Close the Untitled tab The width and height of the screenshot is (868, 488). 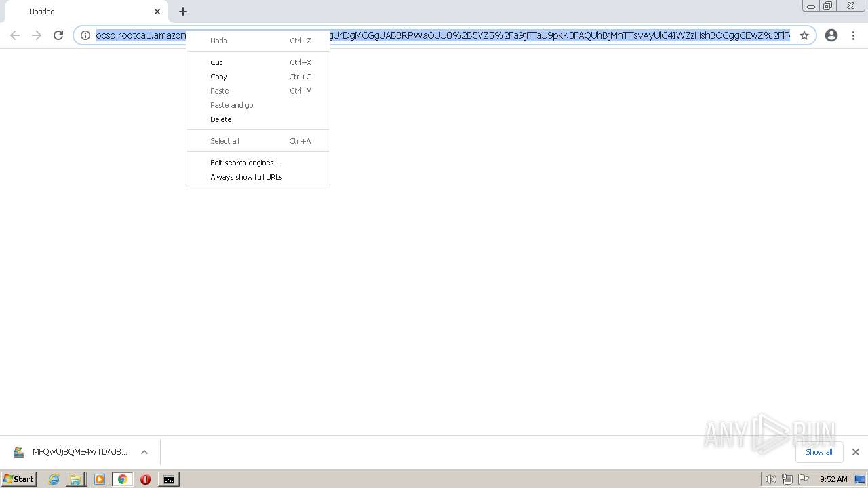pyautogui.click(x=157, y=12)
